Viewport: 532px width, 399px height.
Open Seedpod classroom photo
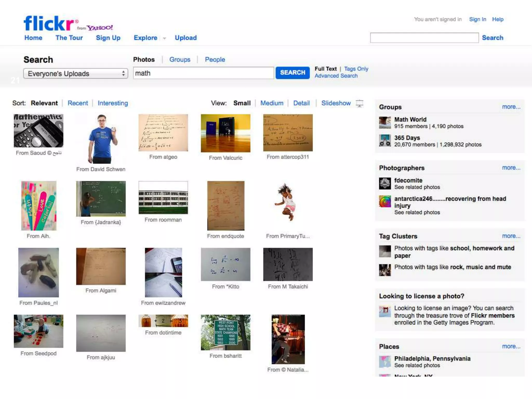[38, 331]
